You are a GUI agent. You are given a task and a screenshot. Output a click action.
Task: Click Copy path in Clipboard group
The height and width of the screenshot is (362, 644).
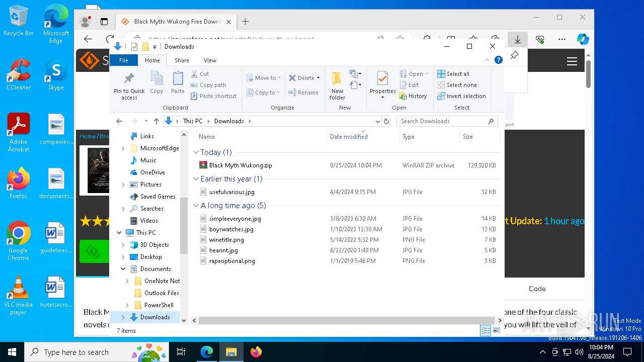[209, 85]
